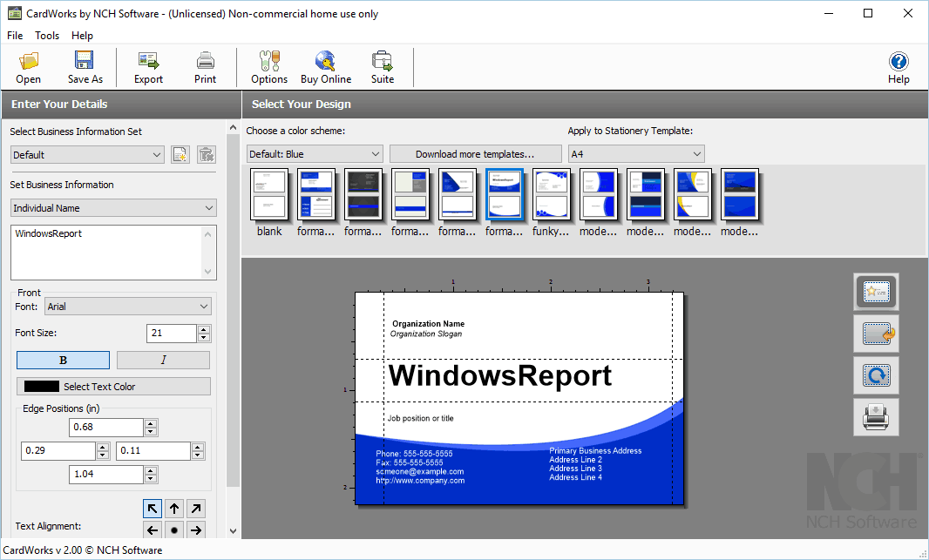This screenshot has height=560, width=929.
Task: Open the Options settings icon
Action: coord(269,68)
